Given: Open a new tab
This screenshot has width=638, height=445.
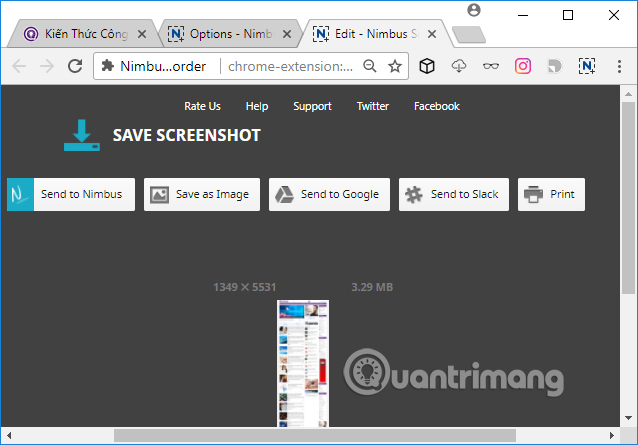Looking at the screenshot, I should coord(469,35).
